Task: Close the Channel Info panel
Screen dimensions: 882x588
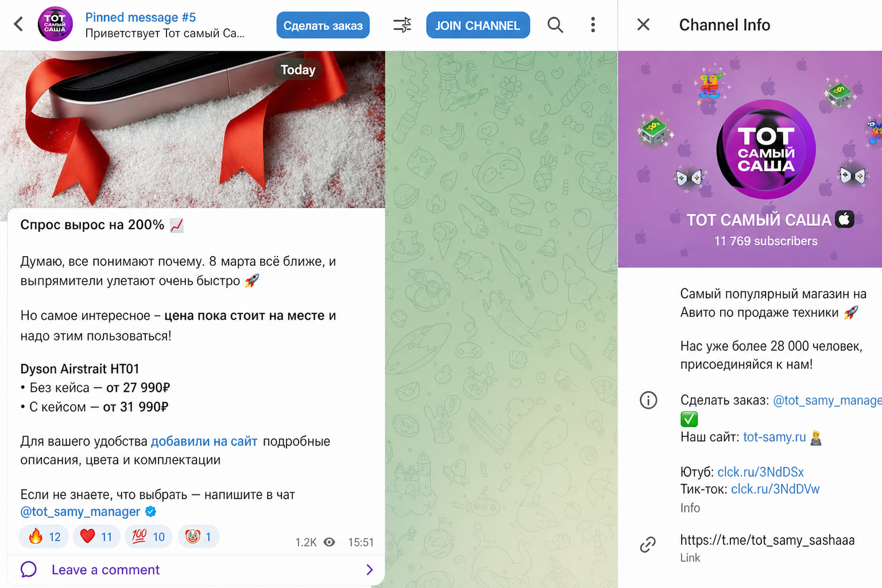Action: (x=644, y=25)
